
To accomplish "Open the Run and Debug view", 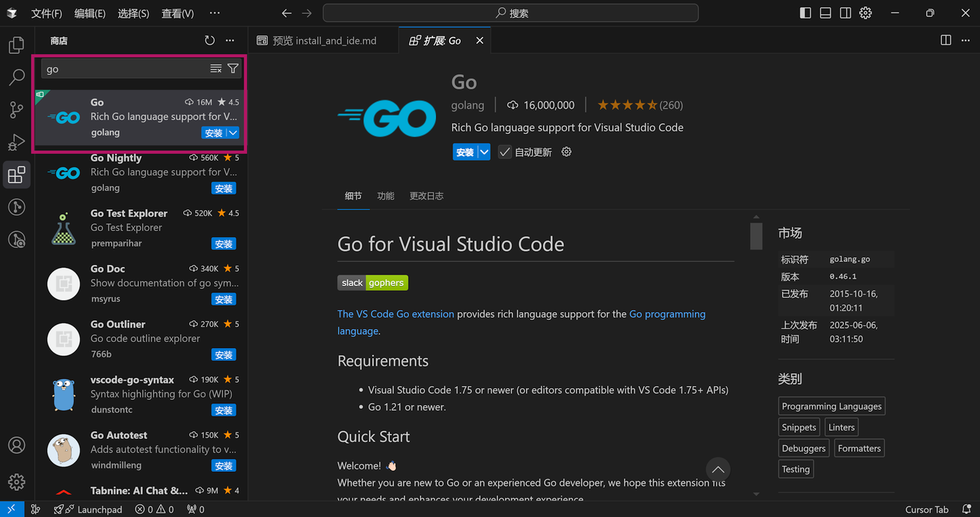I will pos(16,142).
